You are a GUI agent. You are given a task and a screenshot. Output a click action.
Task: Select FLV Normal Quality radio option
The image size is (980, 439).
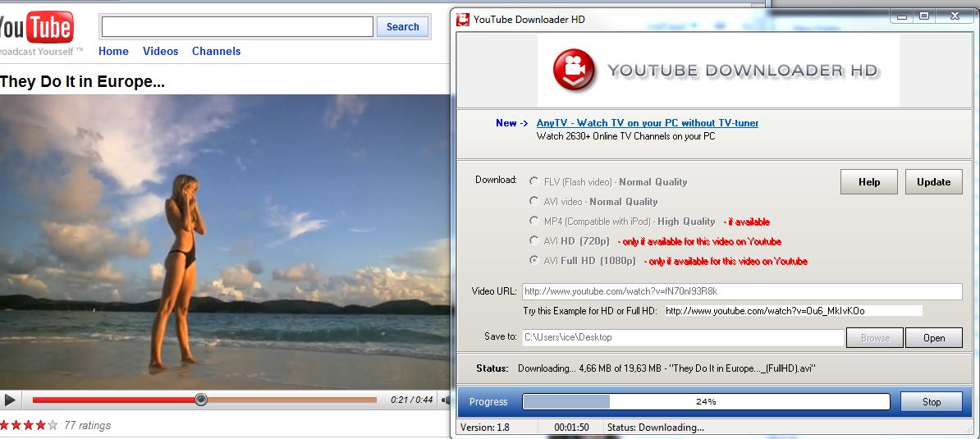click(534, 181)
